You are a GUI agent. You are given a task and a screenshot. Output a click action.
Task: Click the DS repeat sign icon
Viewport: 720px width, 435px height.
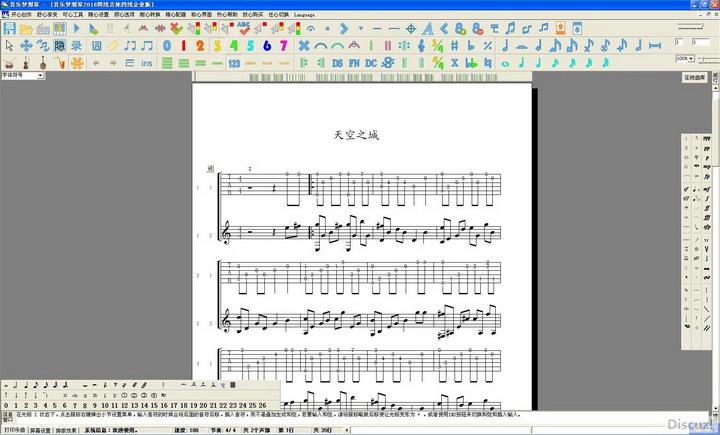click(337, 63)
